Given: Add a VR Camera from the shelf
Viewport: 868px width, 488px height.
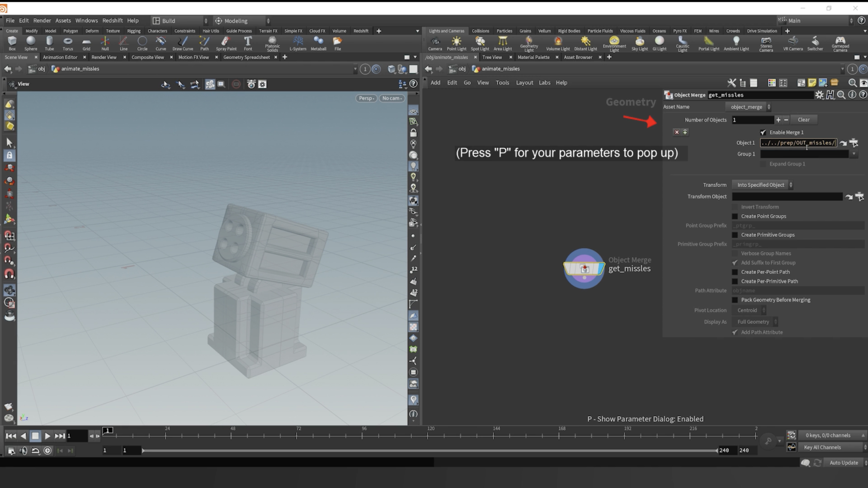Looking at the screenshot, I should [x=793, y=43].
